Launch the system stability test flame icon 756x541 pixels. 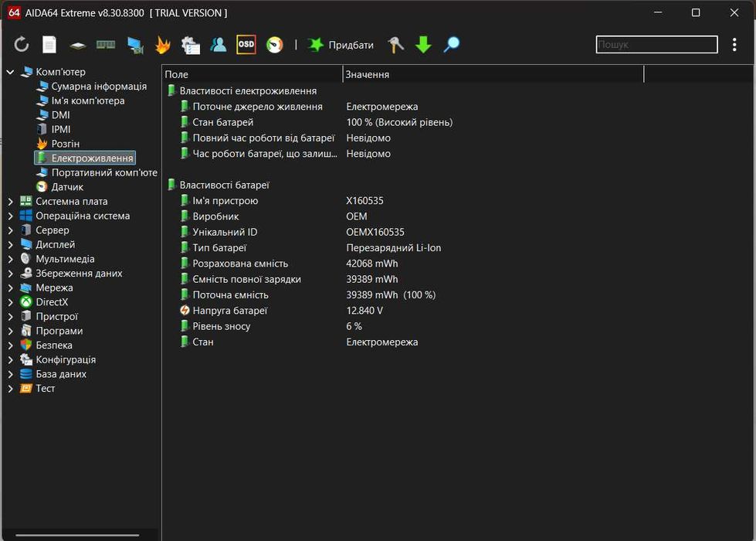(163, 45)
